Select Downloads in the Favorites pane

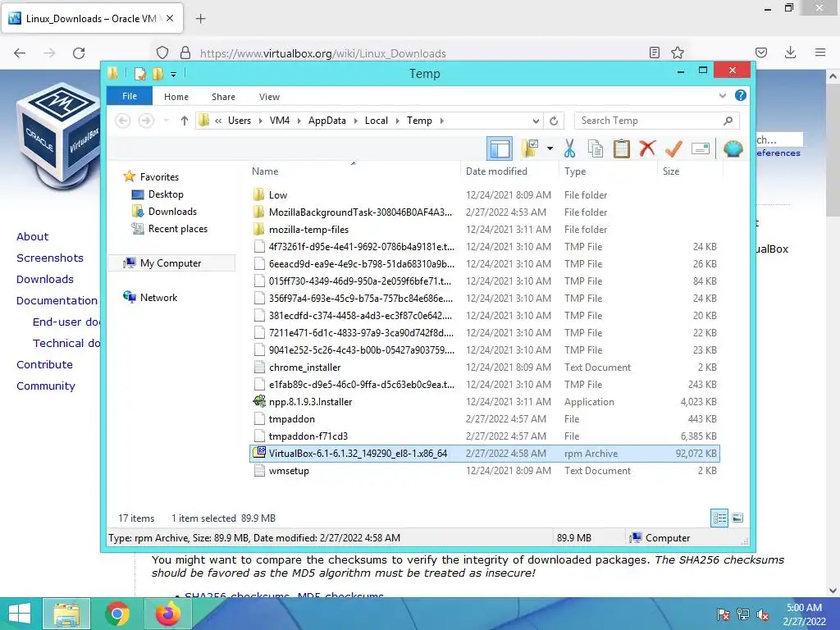(172, 212)
